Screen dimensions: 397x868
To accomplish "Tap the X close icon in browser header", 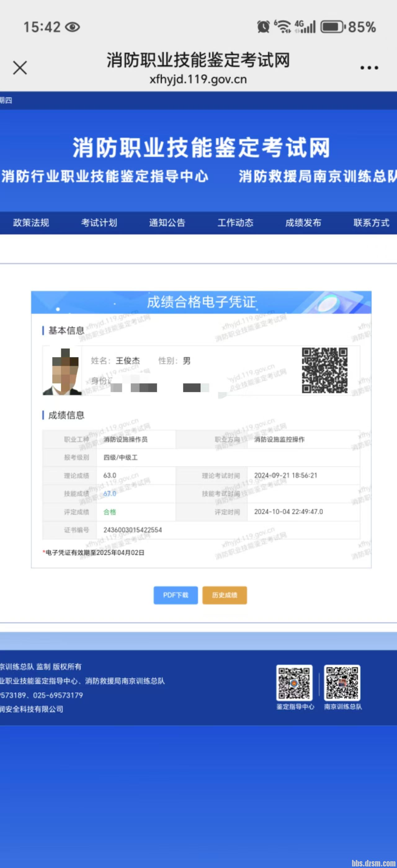I will (x=20, y=68).
